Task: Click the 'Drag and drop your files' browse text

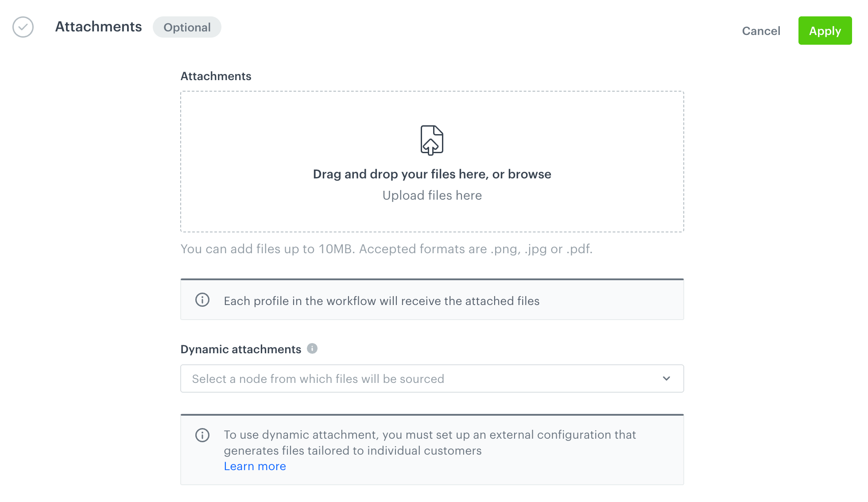Action: point(432,174)
